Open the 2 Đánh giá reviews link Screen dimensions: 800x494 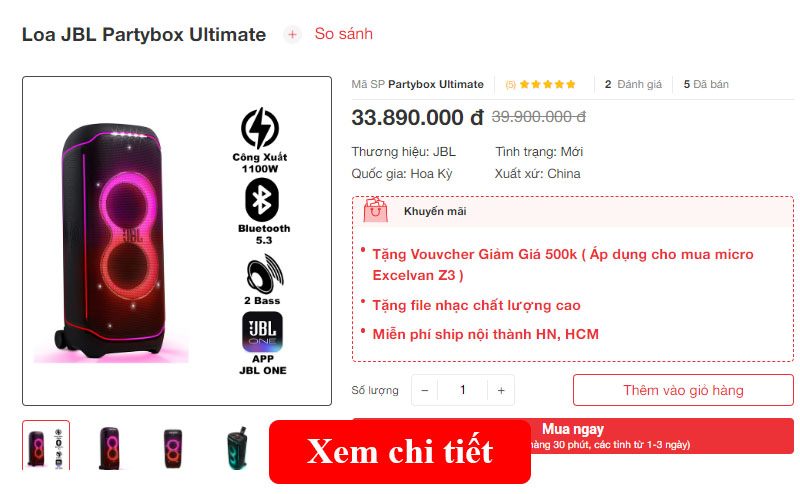[x=633, y=84]
